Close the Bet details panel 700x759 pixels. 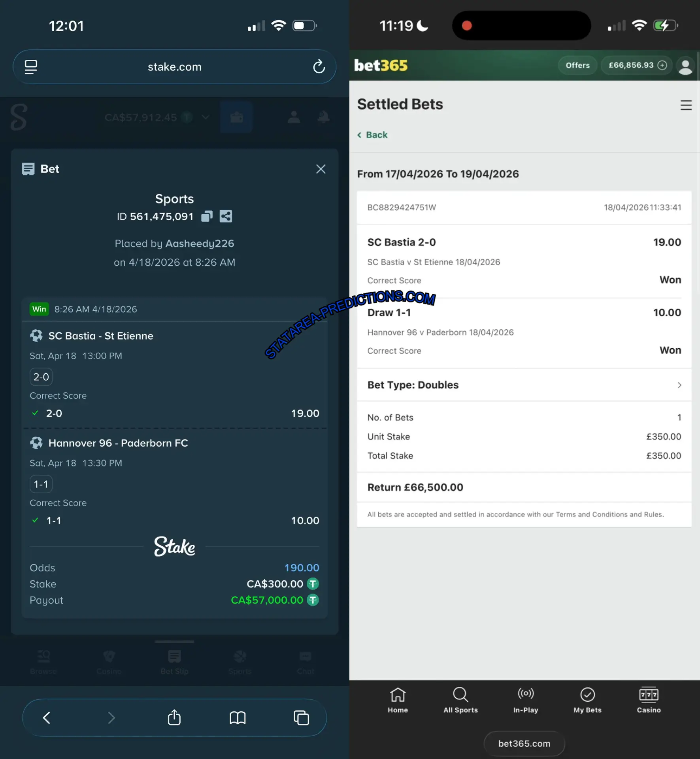point(321,169)
